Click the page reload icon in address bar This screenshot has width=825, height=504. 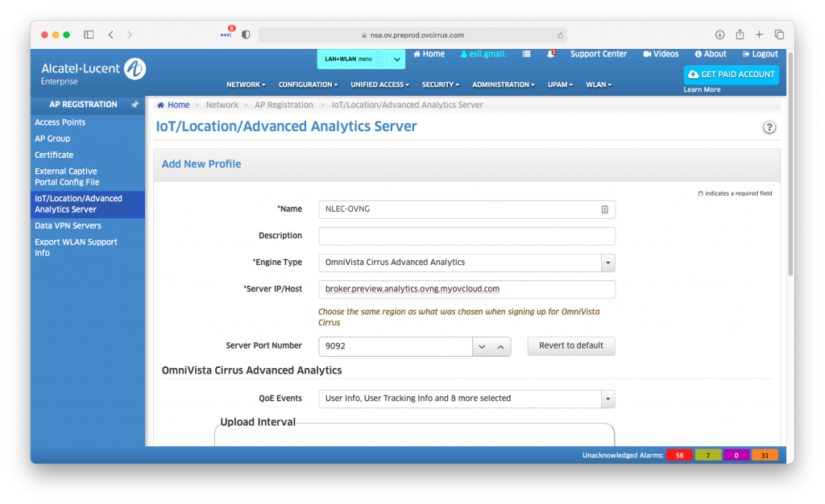[x=560, y=35]
